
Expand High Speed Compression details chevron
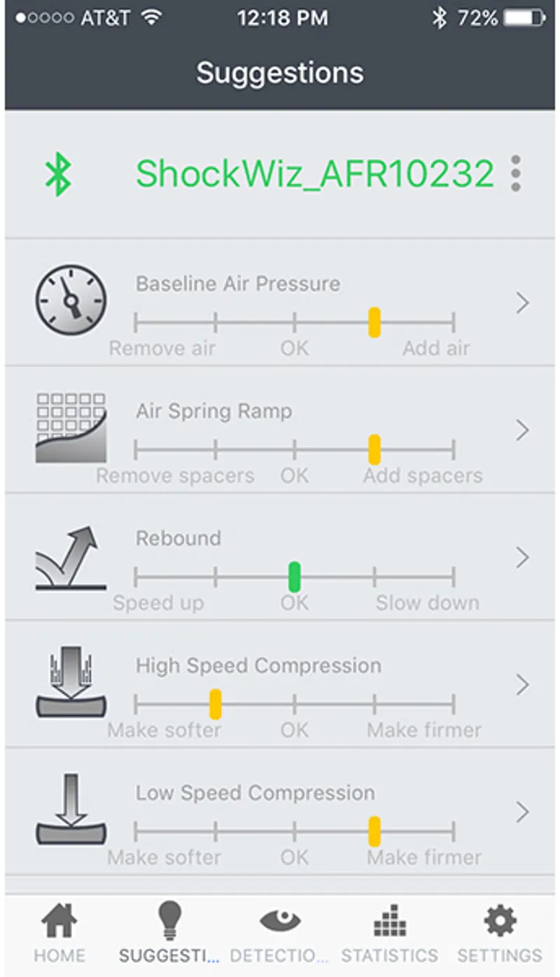[522, 685]
